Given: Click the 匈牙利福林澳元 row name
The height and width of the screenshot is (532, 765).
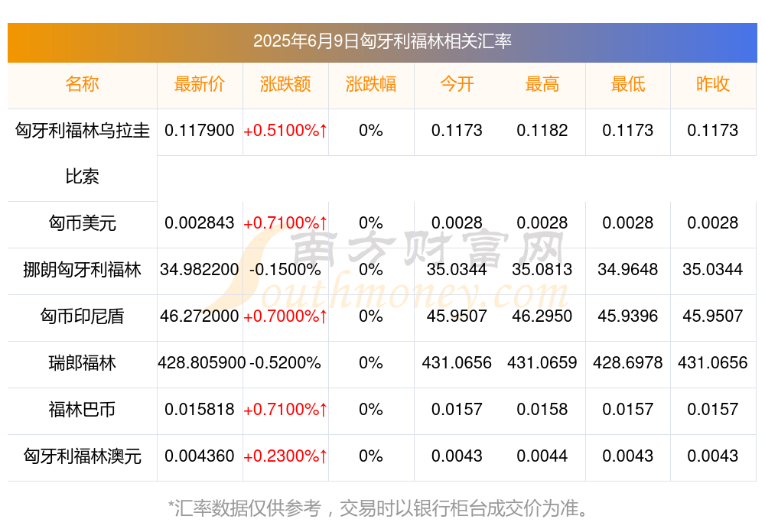Looking at the screenshot, I should coord(82,456).
